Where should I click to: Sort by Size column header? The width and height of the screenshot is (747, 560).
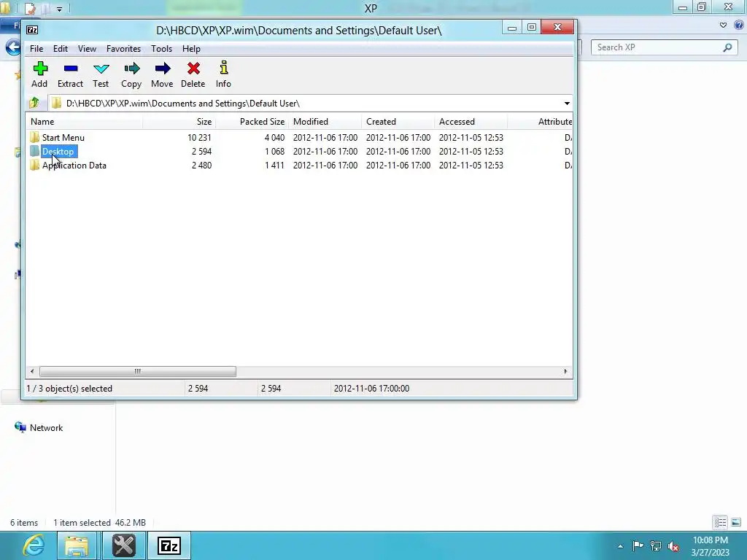pyautogui.click(x=179, y=122)
